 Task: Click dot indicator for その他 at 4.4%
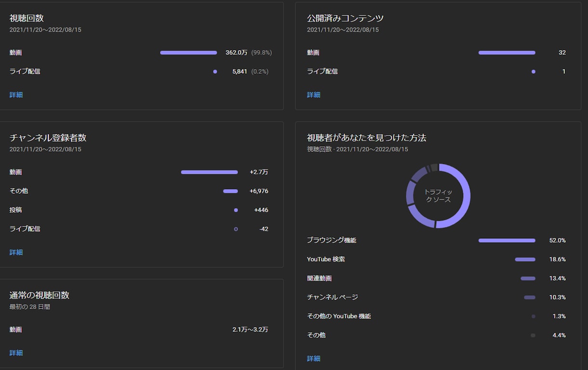pyautogui.click(x=533, y=335)
